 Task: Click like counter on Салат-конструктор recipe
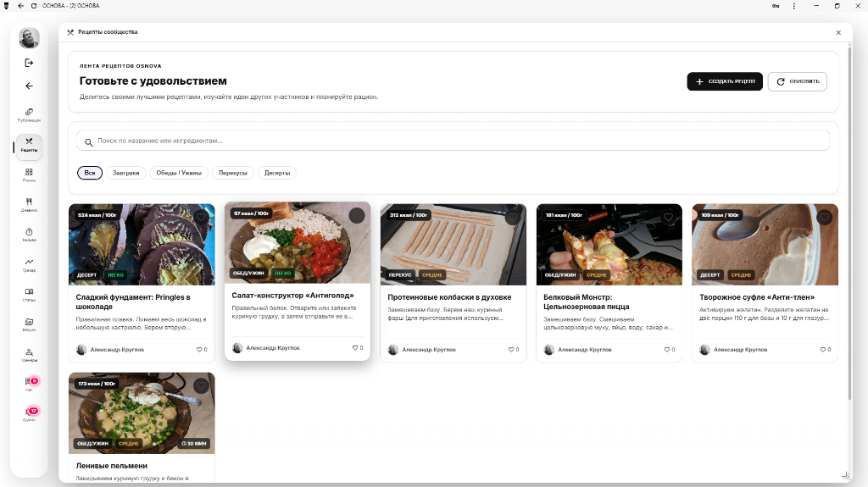(358, 348)
